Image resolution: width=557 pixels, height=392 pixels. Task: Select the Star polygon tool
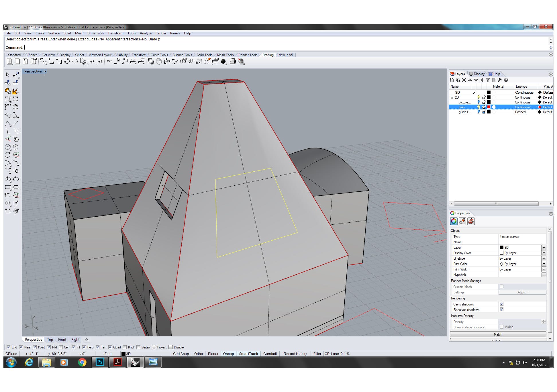click(x=16, y=211)
